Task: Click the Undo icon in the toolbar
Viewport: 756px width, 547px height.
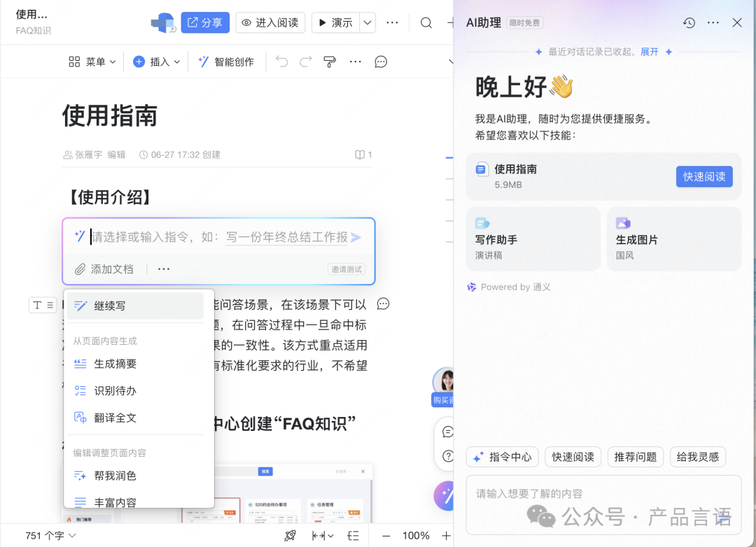Action: pyautogui.click(x=281, y=62)
